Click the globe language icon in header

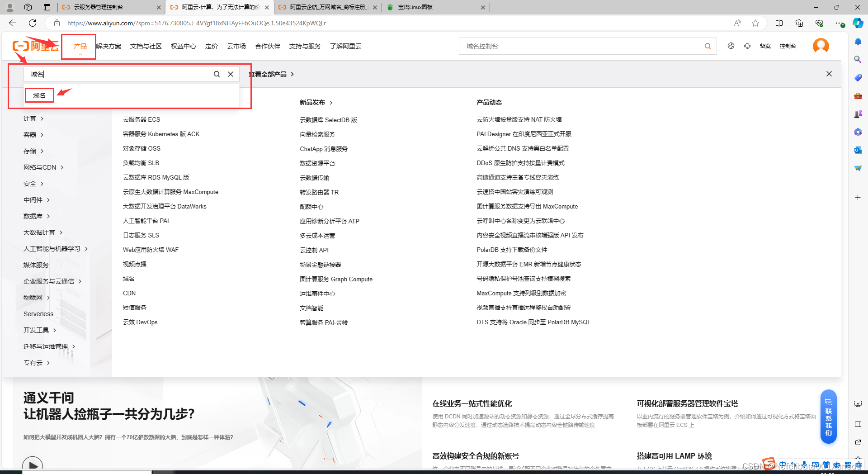(x=731, y=46)
